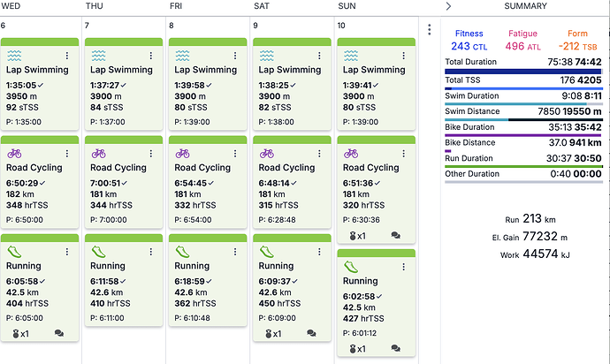Click kettlebell x1 badge on Wednesday Running
The width and height of the screenshot is (610, 364).
point(20,334)
